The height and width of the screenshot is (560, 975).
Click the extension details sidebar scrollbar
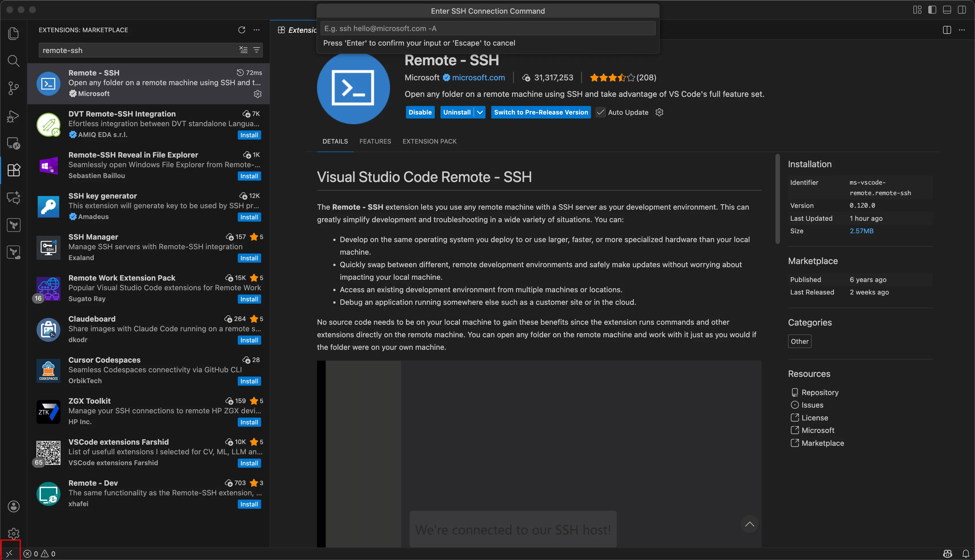pos(777,199)
